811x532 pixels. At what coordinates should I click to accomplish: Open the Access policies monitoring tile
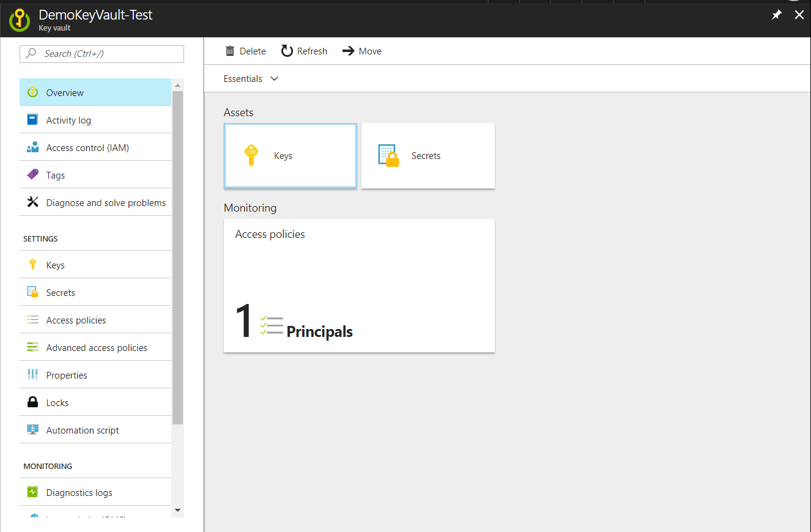point(359,286)
